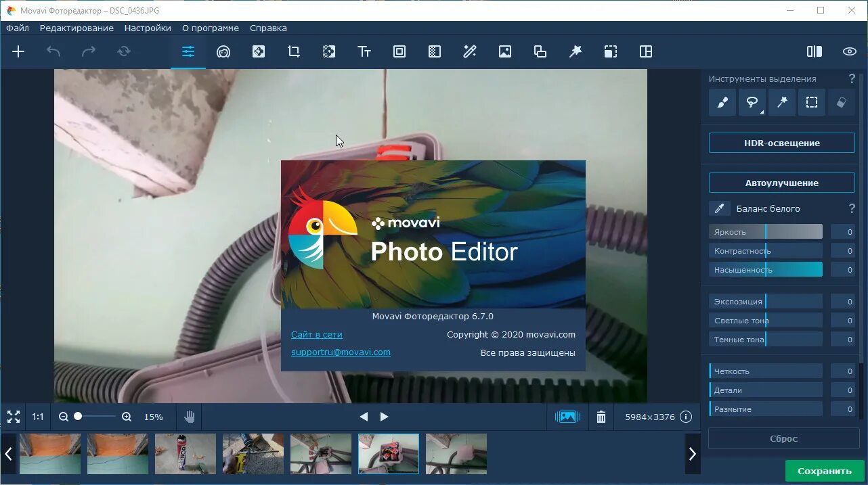Click the resize icon with dashed square
The height and width of the screenshot is (485, 868).
click(x=611, y=51)
